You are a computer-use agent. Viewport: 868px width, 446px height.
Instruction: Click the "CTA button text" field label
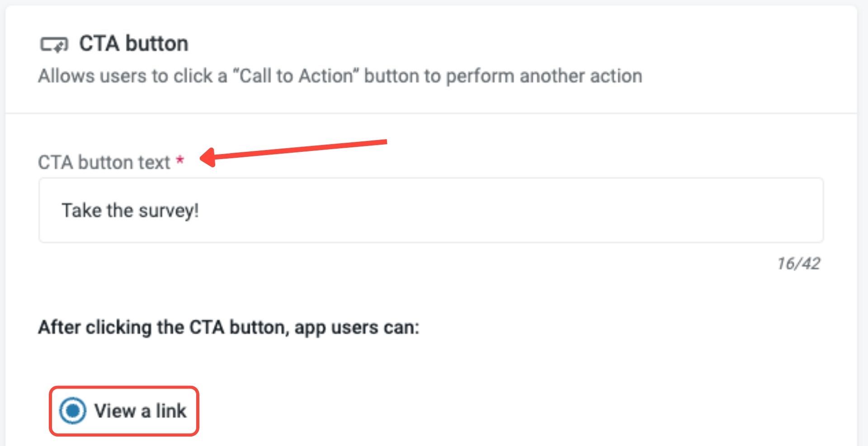coord(104,162)
